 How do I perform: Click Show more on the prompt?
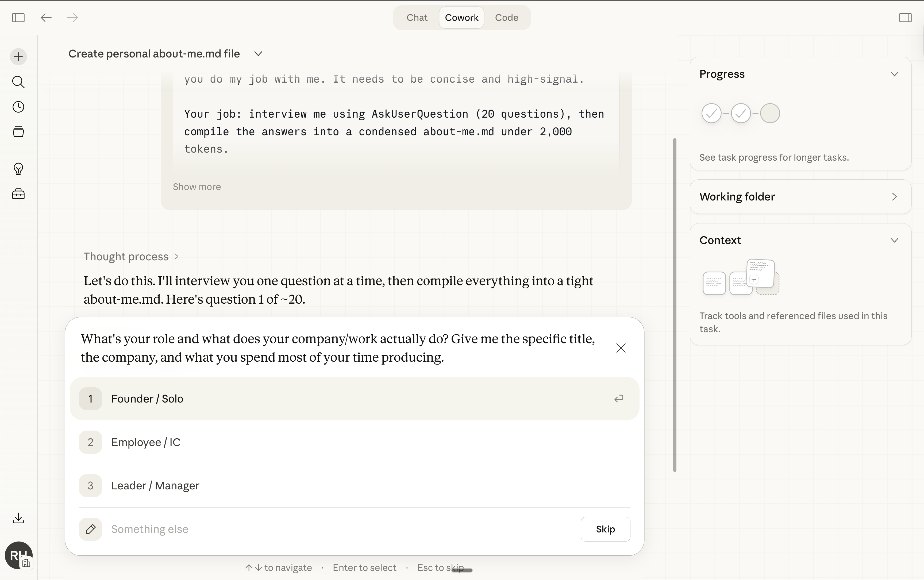pos(197,187)
